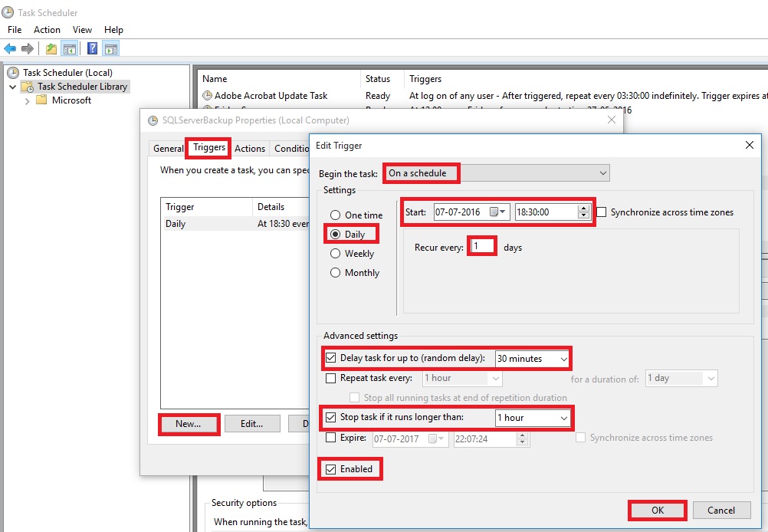Screen dimensions: 768x532
Task: Click the Forward arrow toolbar icon
Action: pyautogui.click(x=28, y=49)
